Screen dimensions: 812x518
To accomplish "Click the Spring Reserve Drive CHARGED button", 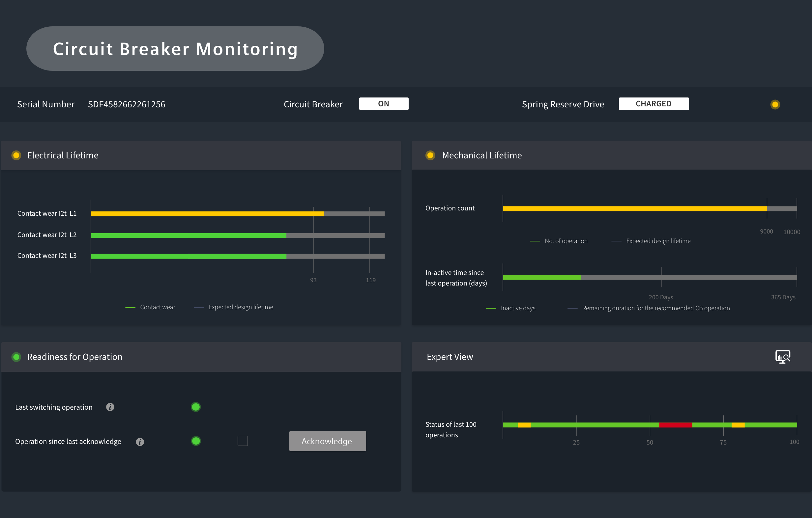I will coord(653,104).
